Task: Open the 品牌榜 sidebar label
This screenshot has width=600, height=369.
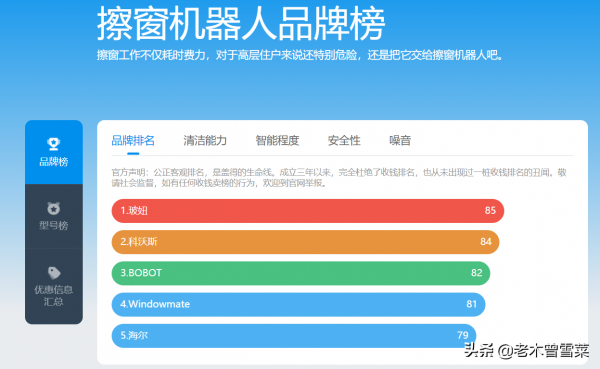Action: (x=54, y=162)
